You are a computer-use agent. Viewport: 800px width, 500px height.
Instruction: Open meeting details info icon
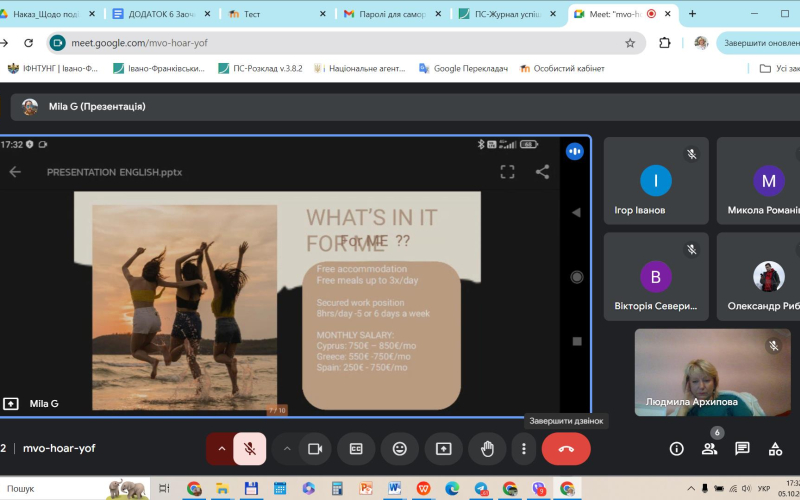(x=677, y=448)
